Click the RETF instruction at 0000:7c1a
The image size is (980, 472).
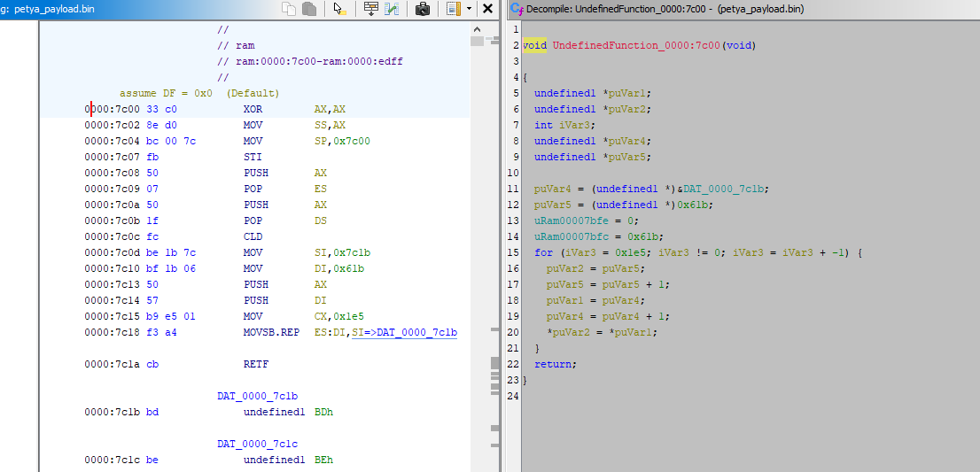[x=256, y=364]
